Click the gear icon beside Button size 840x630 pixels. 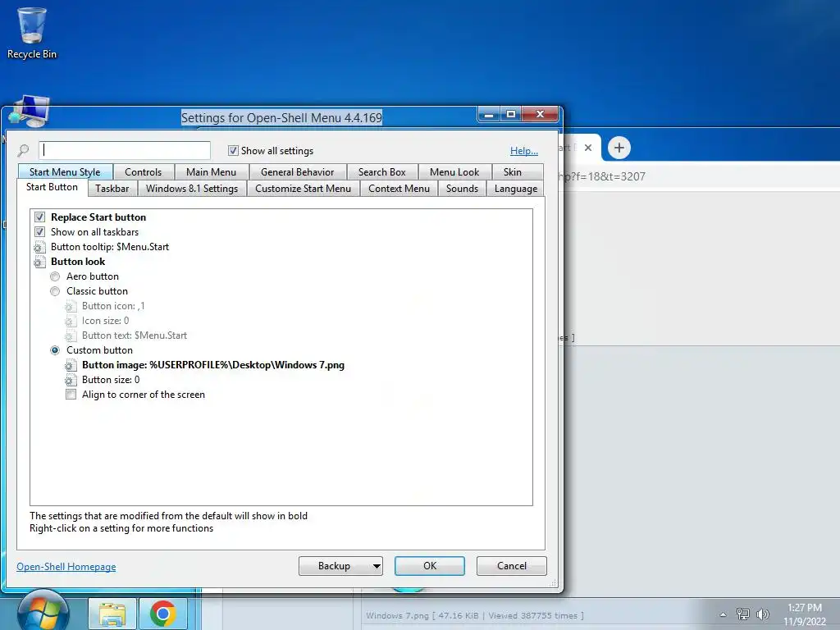click(71, 380)
